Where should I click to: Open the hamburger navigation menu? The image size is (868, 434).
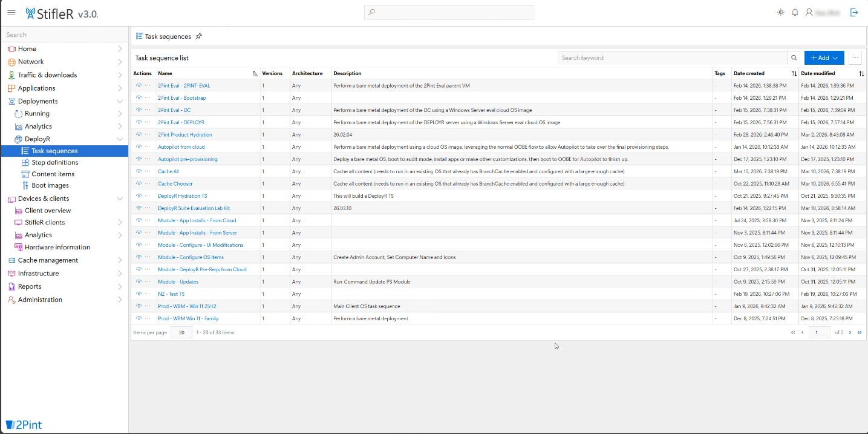11,12
